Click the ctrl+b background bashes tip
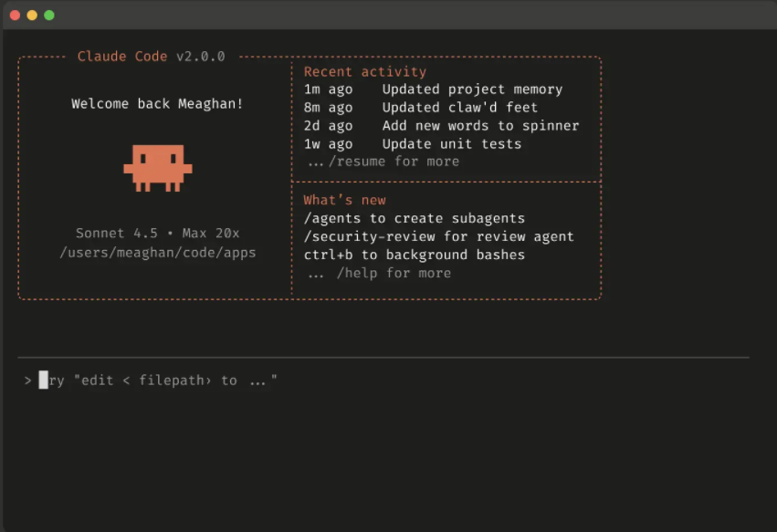 point(415,255)
